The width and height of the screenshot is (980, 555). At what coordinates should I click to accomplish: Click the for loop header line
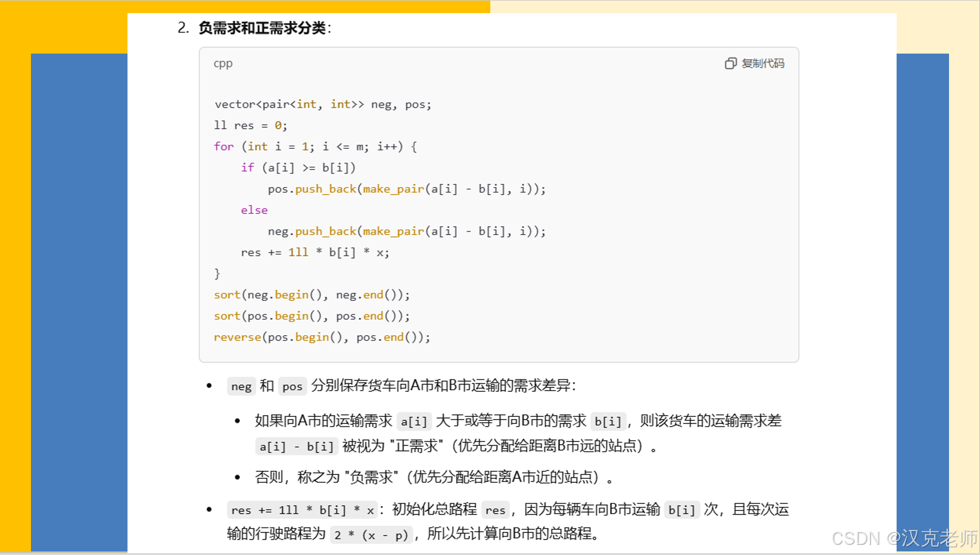pos(316,146)
